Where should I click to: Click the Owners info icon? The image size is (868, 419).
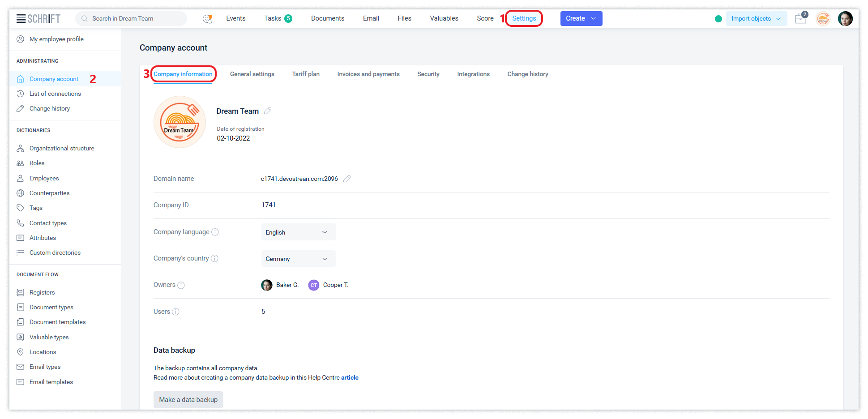tap(181, 285)
